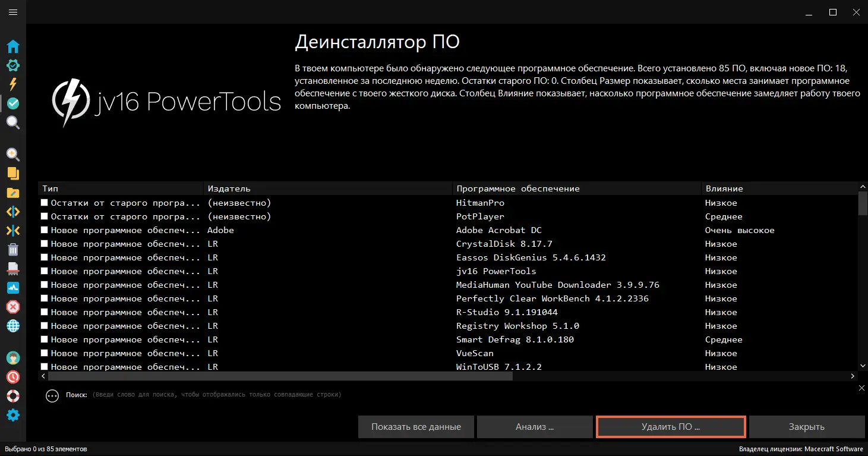Close the search bar with its X

coord(862,388)
